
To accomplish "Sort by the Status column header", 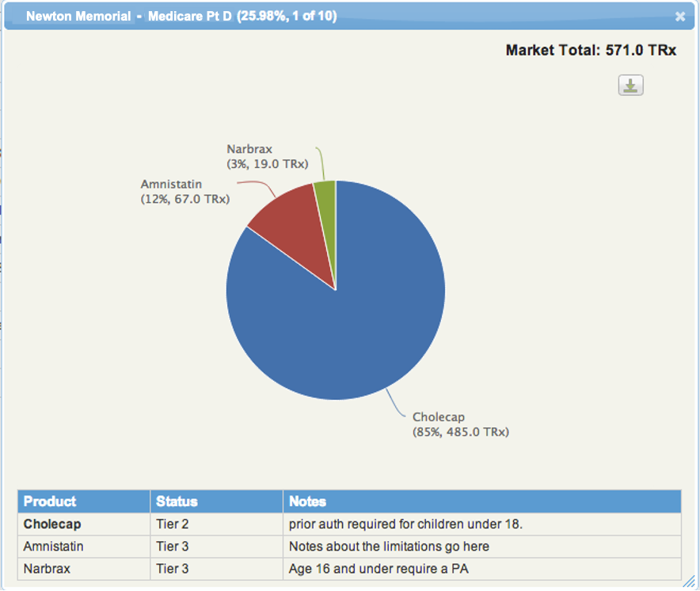I will pyautogui.click(x=177, y=501).
